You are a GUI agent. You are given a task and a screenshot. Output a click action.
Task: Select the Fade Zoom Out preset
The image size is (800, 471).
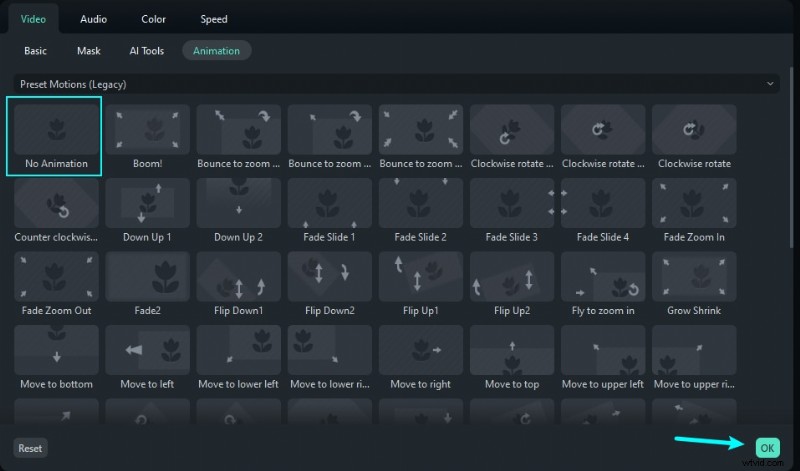point(56,283)
